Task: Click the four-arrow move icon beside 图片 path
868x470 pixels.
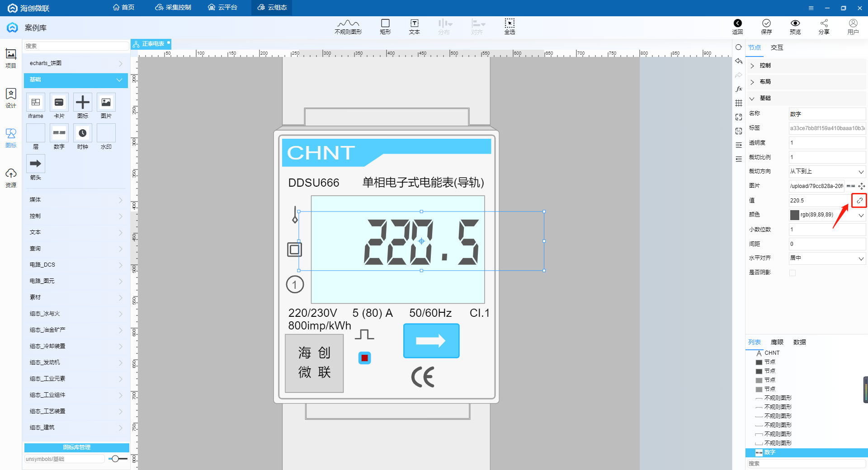Action: pyautogui.click(x=862, y=186)
